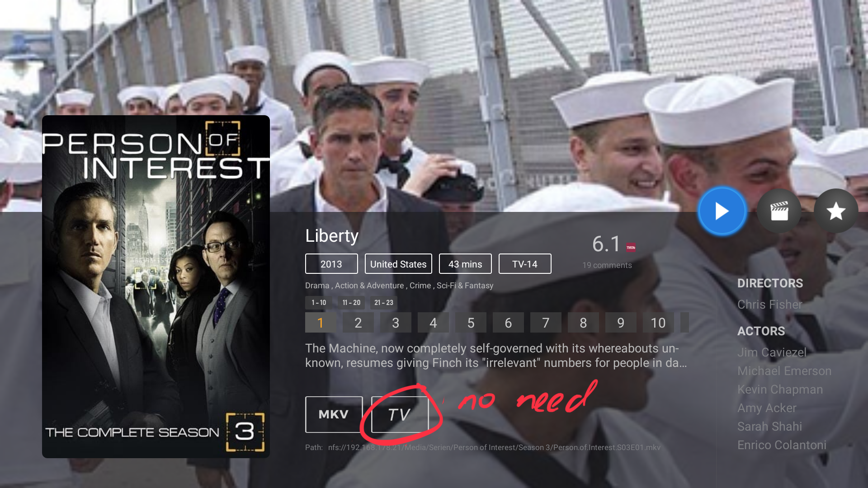This screenshot has height=488, width=868.
Task: Click the TMDb rating badge
Action: [x=631, y=247]
